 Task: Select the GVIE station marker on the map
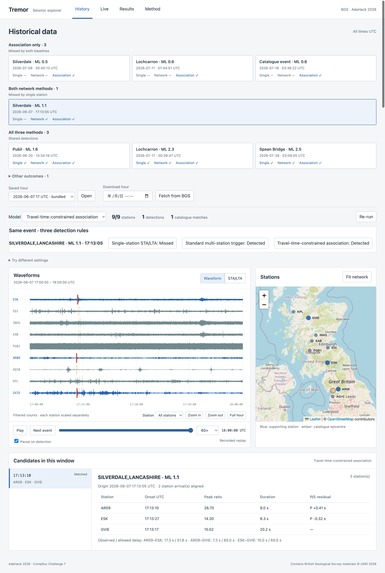tap(308, 318)
